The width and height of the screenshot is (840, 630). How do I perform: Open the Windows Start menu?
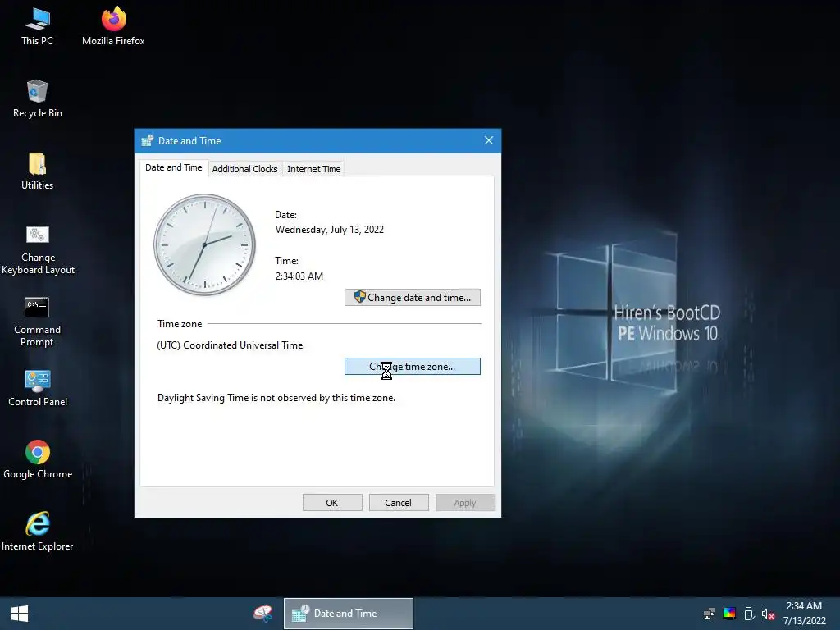point(20,614)
